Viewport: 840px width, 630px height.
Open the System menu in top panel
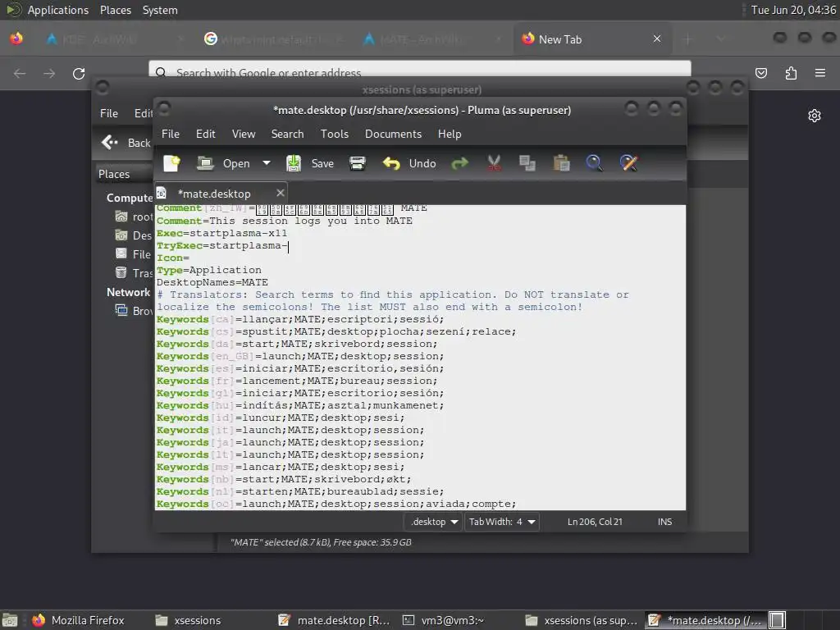click(x=160, y=10)
